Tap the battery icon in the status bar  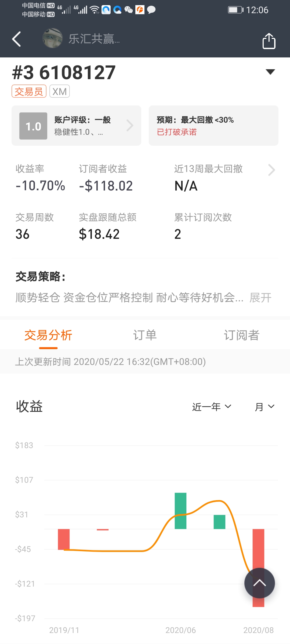235,10
